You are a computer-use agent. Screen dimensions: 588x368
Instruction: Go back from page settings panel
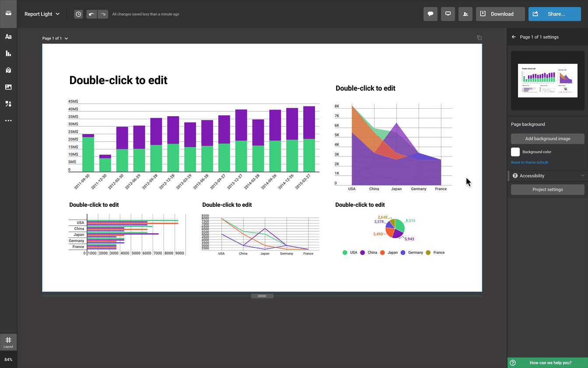click(x=514, y=37)
